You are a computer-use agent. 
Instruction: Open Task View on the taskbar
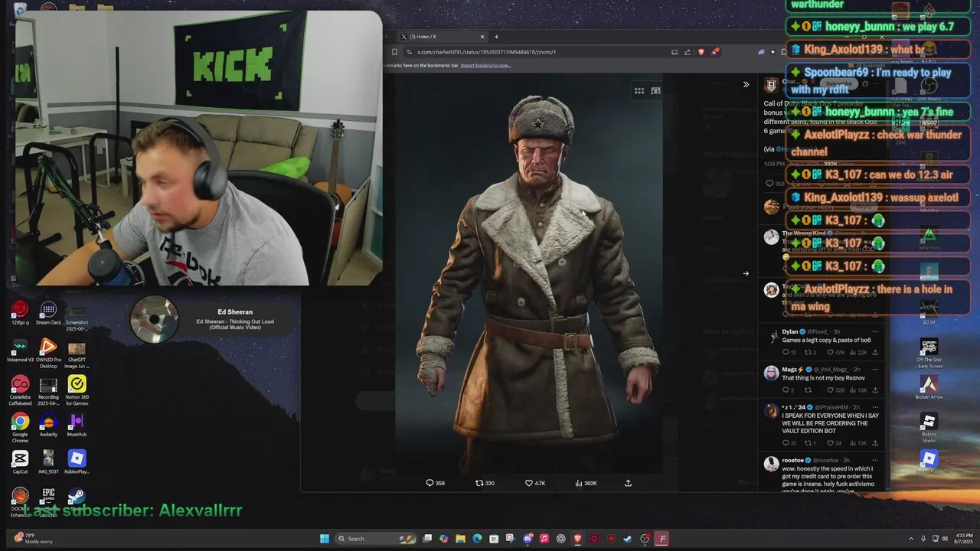point(427,539)
